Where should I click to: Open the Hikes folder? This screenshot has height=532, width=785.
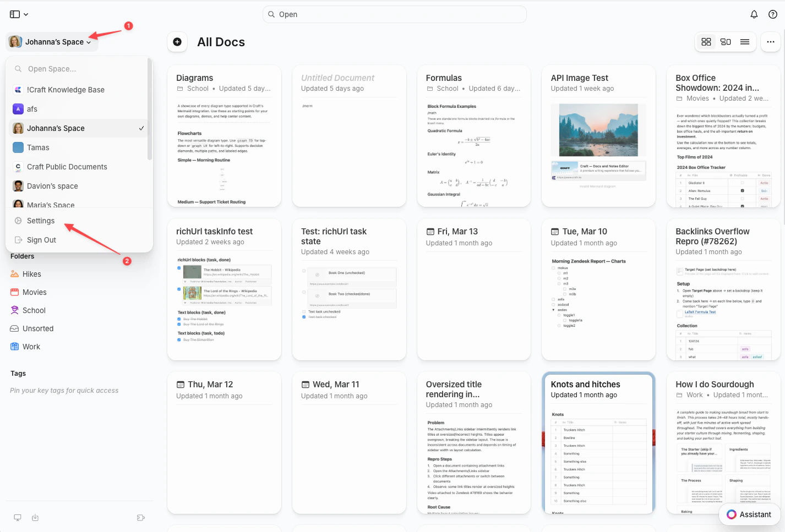tap(78, 274)
